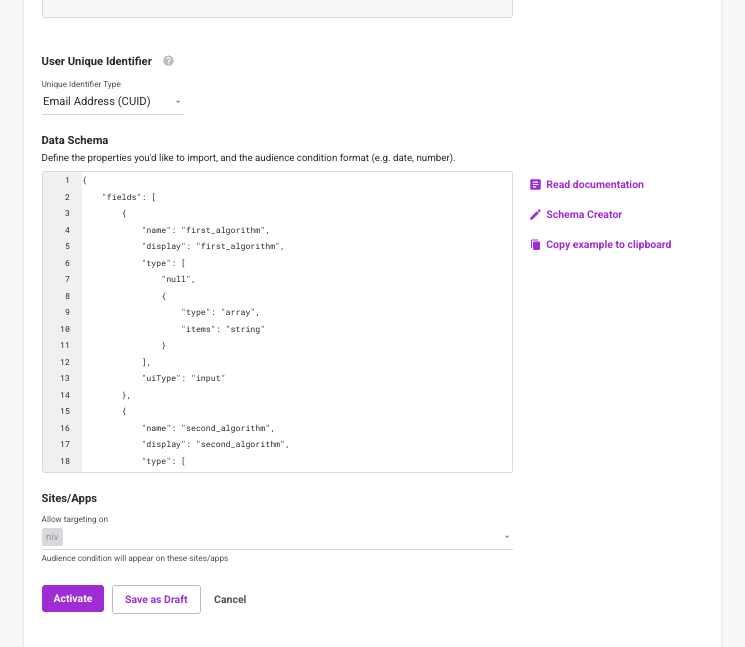This screenshot has height=647, width=745.
Task: Click the Data Schema heading
Action: [x=75, y=140]
